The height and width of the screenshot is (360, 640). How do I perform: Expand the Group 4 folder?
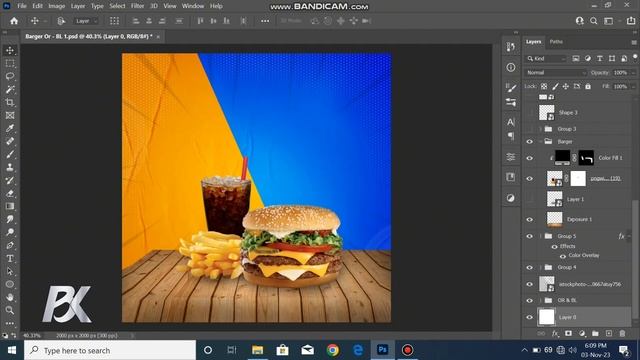pyautogui.click(x=541, y=267)
